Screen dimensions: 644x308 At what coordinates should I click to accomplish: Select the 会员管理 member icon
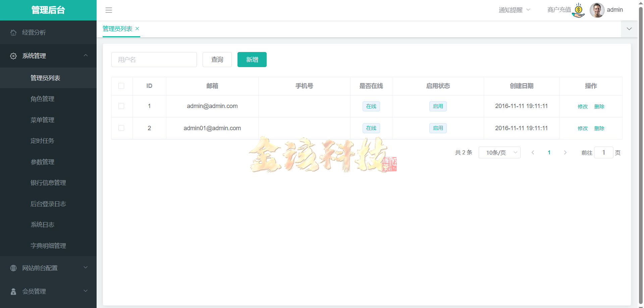tap(13, 291)
